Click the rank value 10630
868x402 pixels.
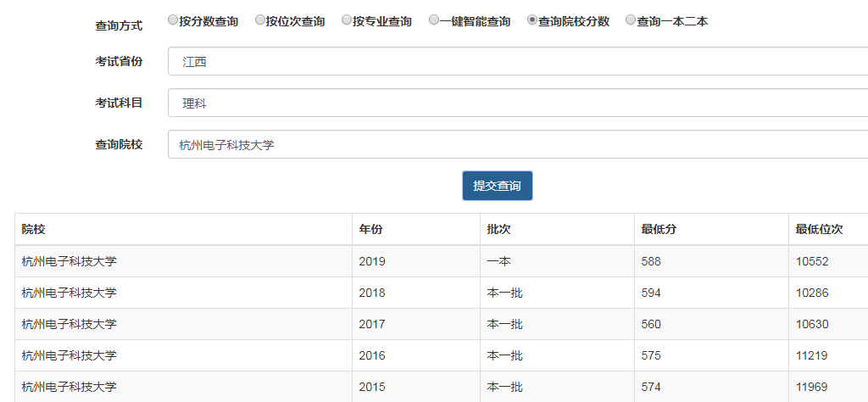812,324
